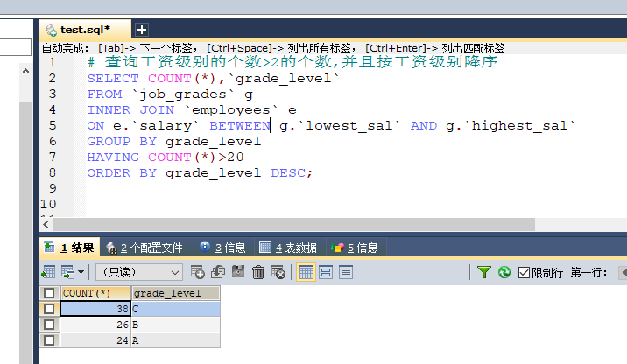Image resolution: width=627 pixels, height=364 pixels.
Task: Toggle the 限制行 checkbox
Action: click(x=524, y=273)
